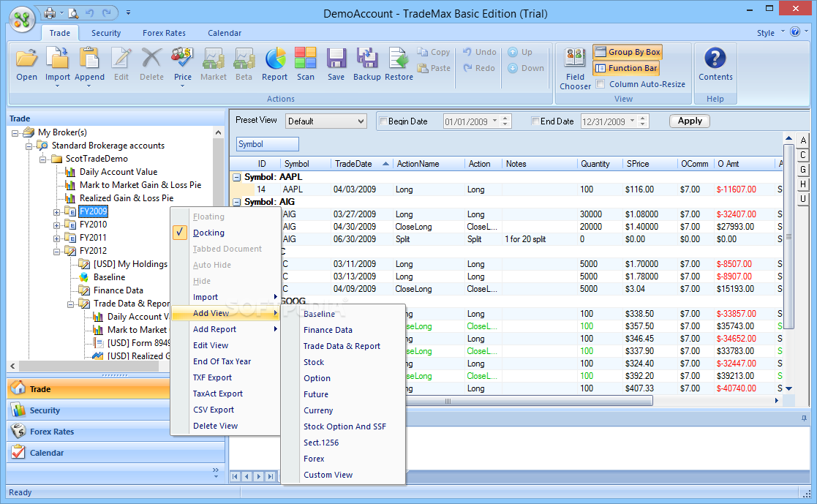Click the Symbol group-by box
The image size is (817, 504).
click(267, 144)
